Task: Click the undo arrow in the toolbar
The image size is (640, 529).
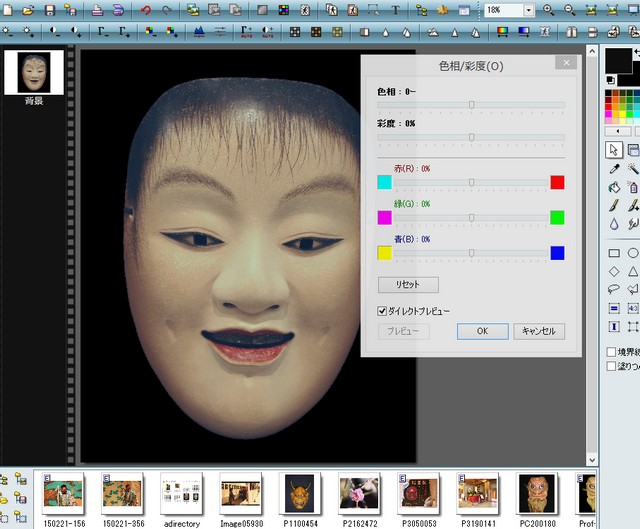Action: click(x=146, y=10)
